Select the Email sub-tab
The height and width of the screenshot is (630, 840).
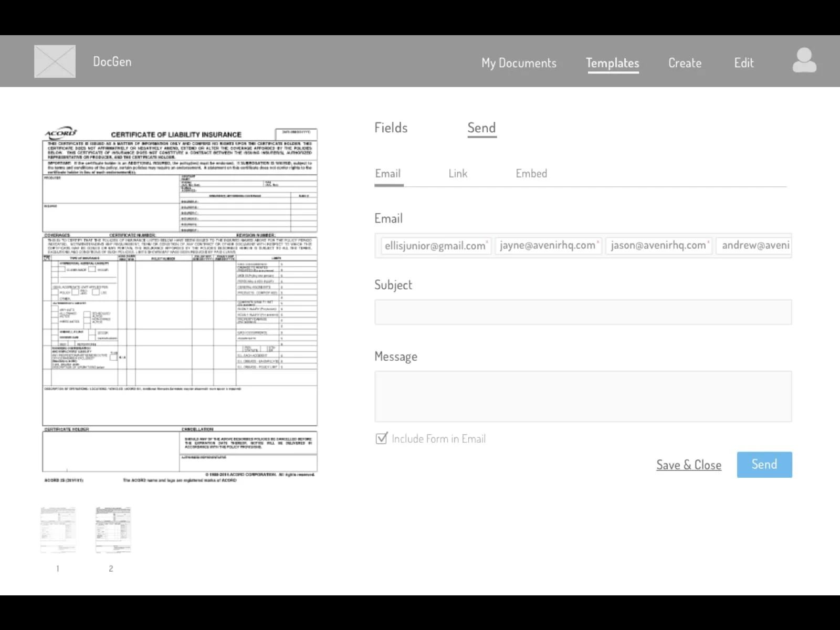coord(387,174)
